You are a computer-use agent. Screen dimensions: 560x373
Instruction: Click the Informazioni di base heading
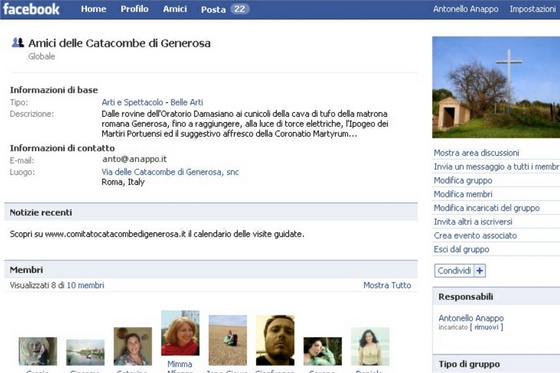coord(54,90)
